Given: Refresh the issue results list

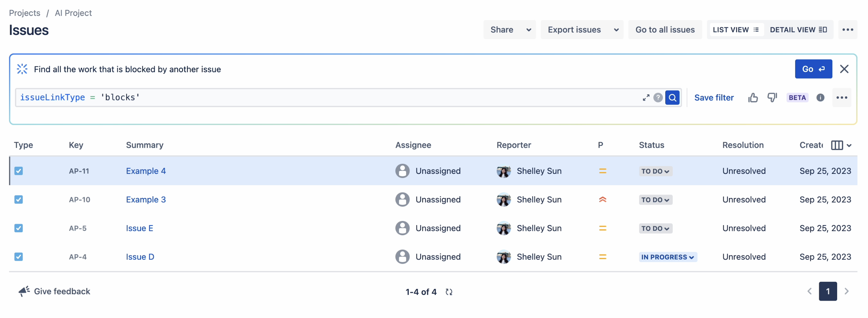Looking at the screenshot, I should click(x=449, y=292).
